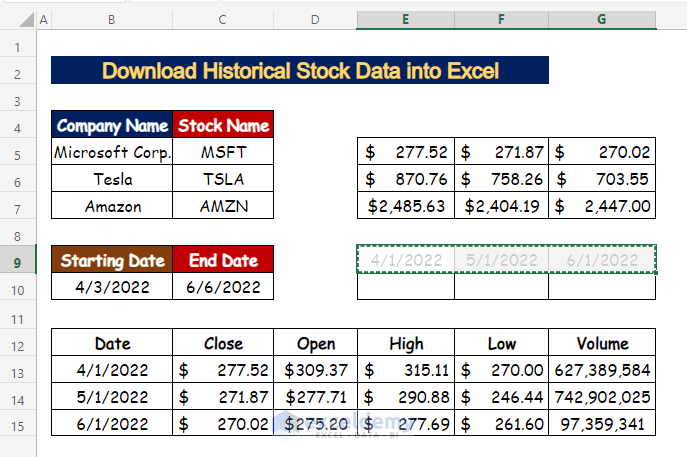
Task: Select the 'Company Name' header cell
Action: click(x=112, y=125)
